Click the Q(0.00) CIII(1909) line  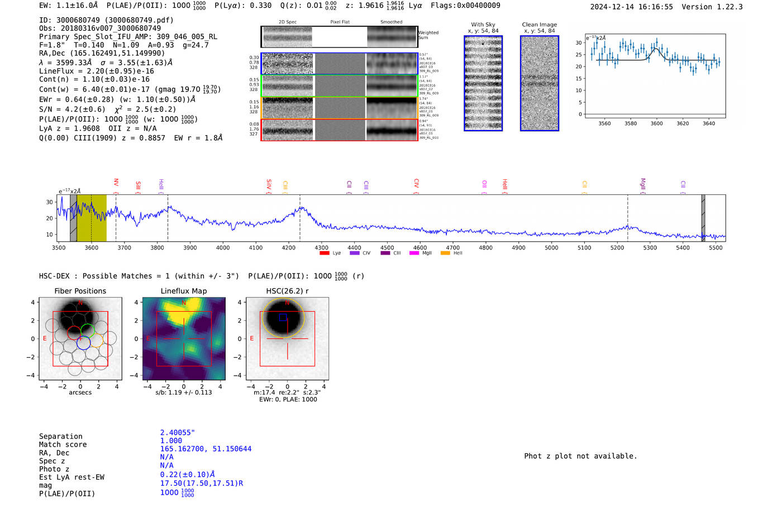pos(131,138)
